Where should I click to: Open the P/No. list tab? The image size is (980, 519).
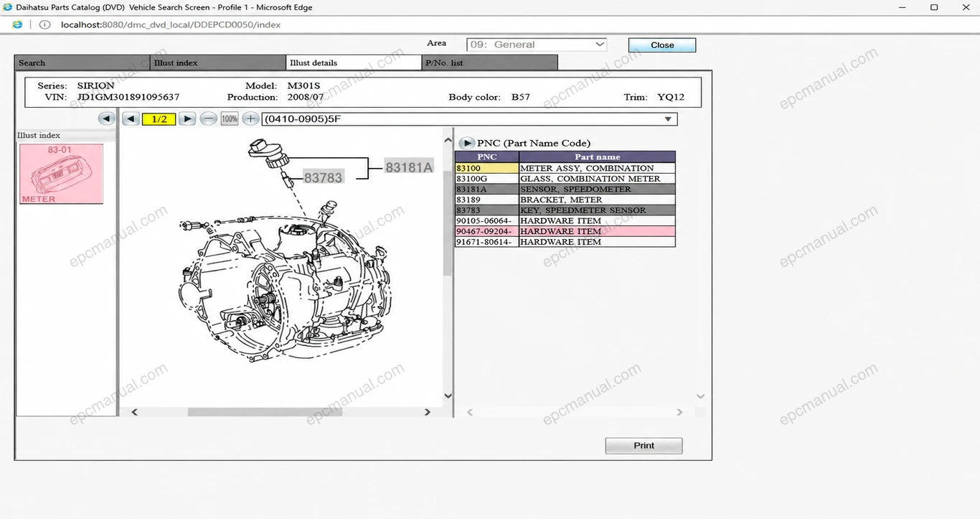[490, 63]
